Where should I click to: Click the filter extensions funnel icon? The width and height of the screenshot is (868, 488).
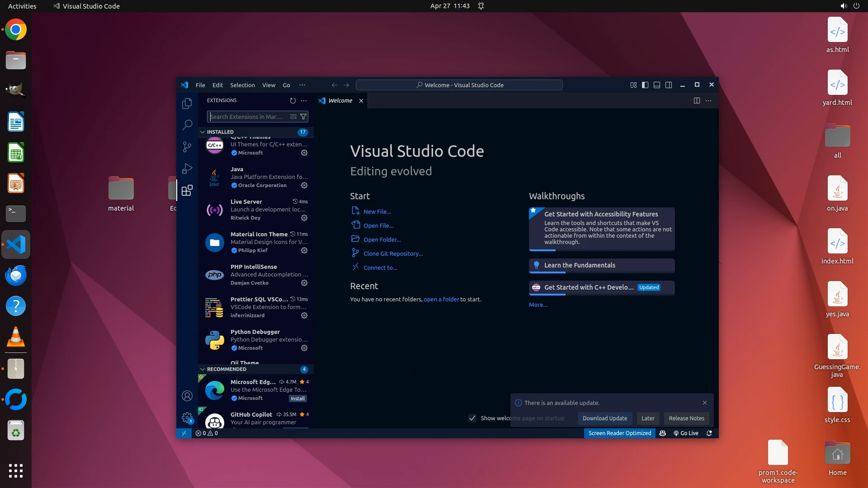pos(304,117)
